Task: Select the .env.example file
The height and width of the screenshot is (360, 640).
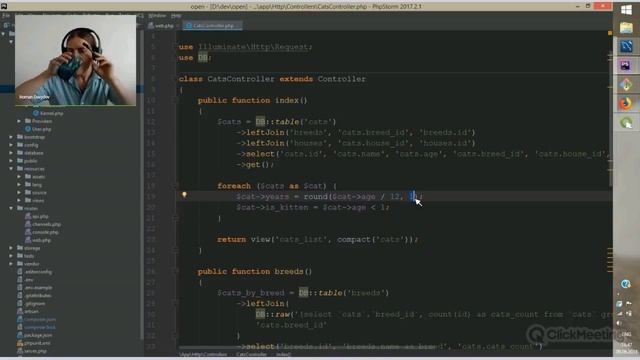Action: (x=38, y=288)
